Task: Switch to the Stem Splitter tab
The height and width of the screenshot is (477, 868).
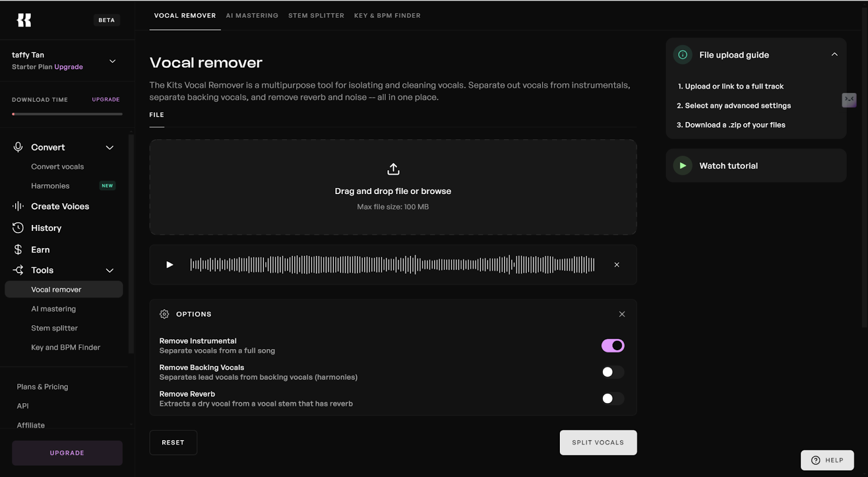Action: pyautogui.click(x=316, y=16)
